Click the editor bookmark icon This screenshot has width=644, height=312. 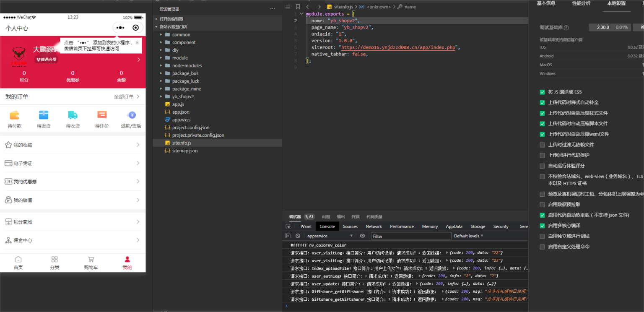[x=298, y=7]
